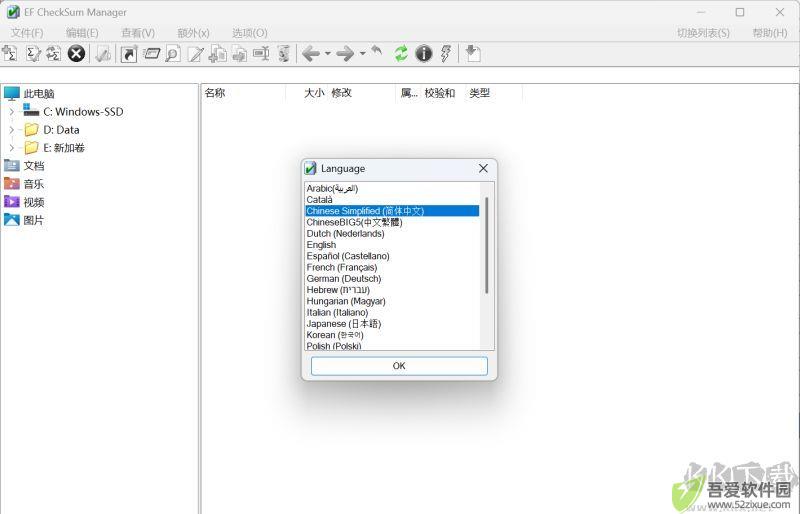Click the back arrow navigation icon
Screen dimensions: 800x514
point(311,53)
